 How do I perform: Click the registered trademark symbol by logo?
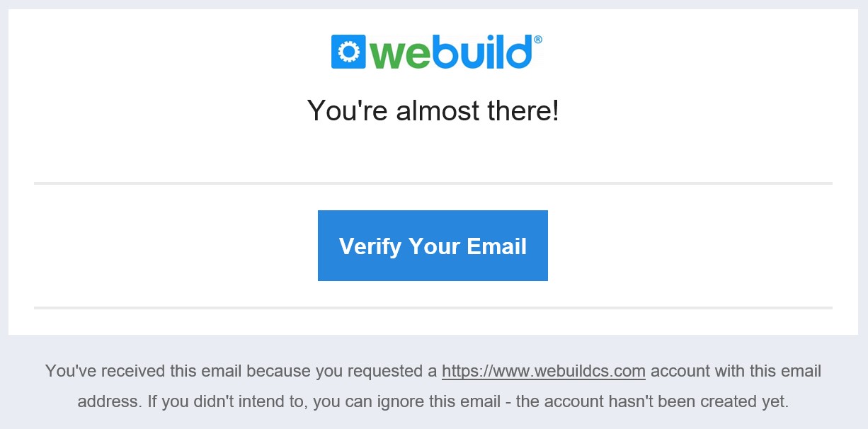click(x=538, y=40)
